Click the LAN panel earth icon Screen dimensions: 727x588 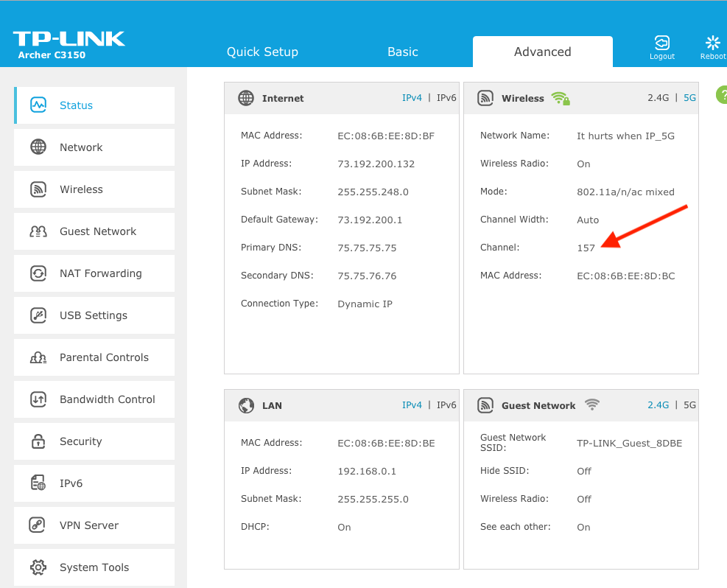(x=246, y=405)
